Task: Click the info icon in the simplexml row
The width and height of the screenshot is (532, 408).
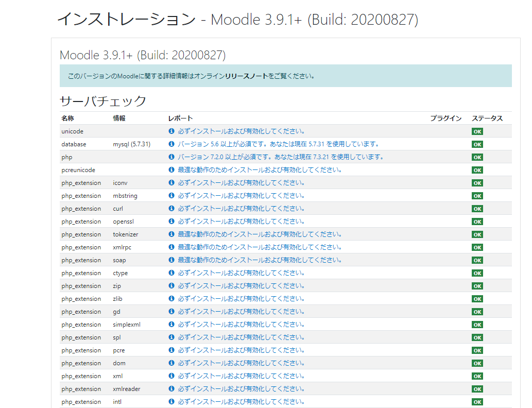Action: click(x=171, y=325)
